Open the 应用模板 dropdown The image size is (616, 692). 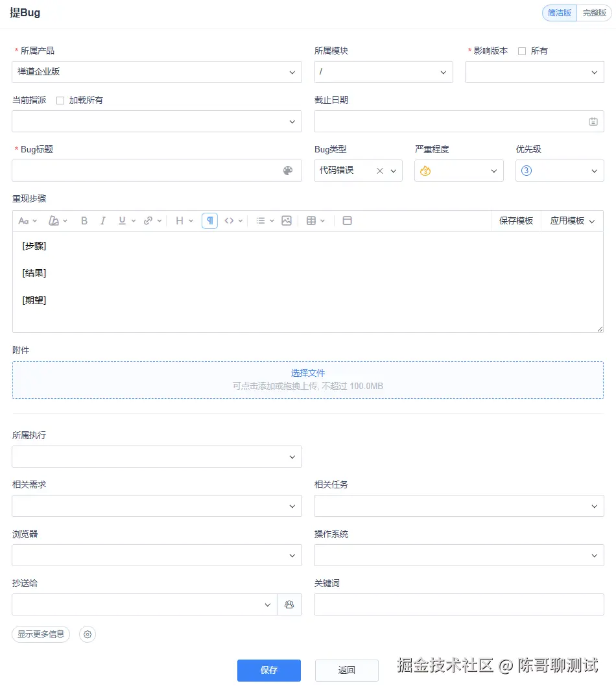coord(571,221)
